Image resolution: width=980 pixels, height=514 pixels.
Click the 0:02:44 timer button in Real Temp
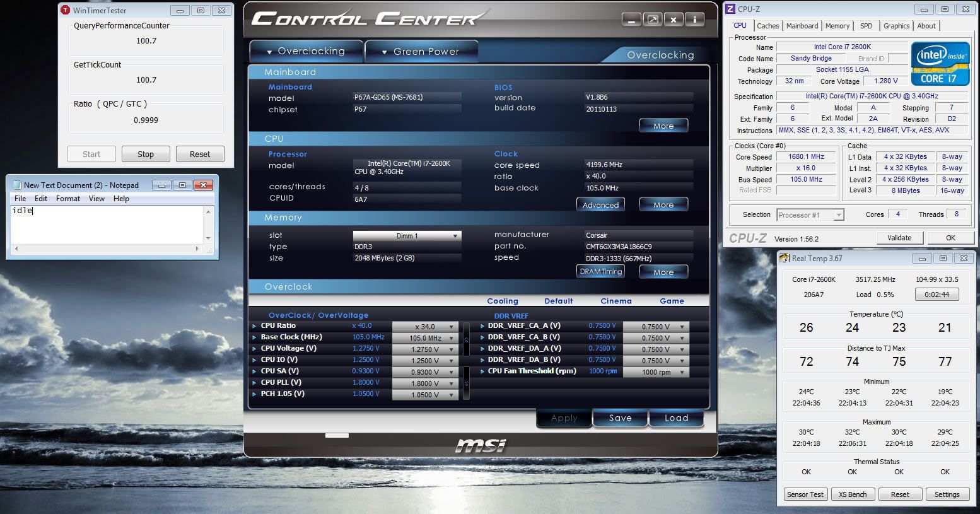(936, 295)
